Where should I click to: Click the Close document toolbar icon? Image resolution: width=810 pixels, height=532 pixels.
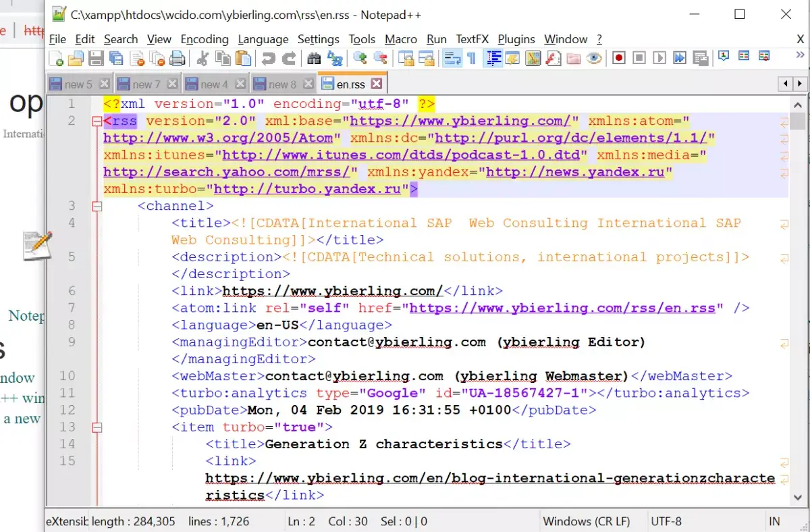coord(137,59)
